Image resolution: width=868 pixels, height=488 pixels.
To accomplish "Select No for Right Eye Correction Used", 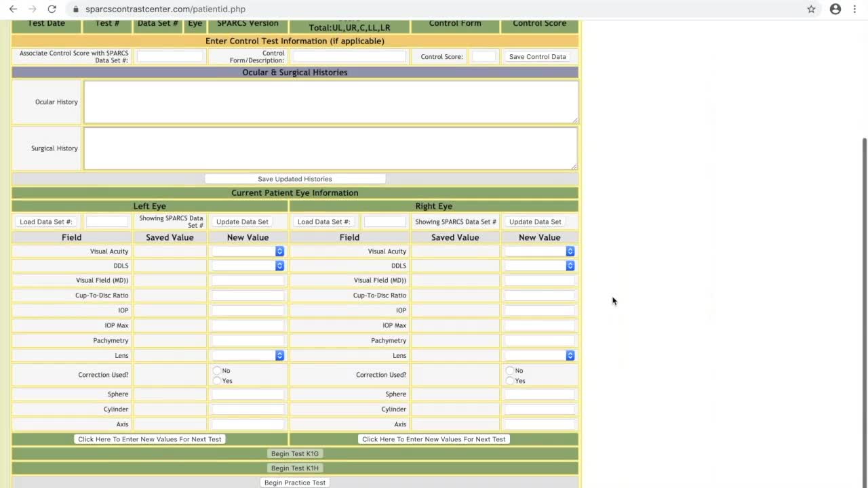I will [x=509, y=370].
